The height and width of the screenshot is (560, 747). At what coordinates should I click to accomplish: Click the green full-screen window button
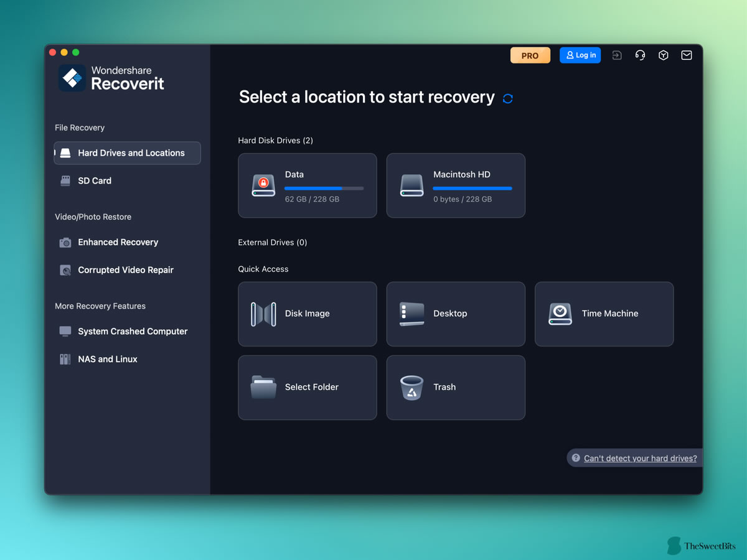coord(76,52)
